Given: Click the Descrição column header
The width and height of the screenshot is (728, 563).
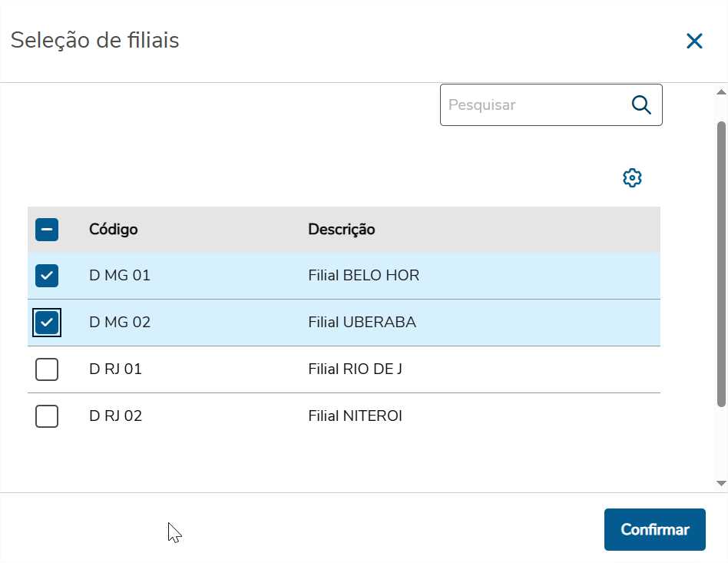Looking at the screenshot, I should 342,230.
